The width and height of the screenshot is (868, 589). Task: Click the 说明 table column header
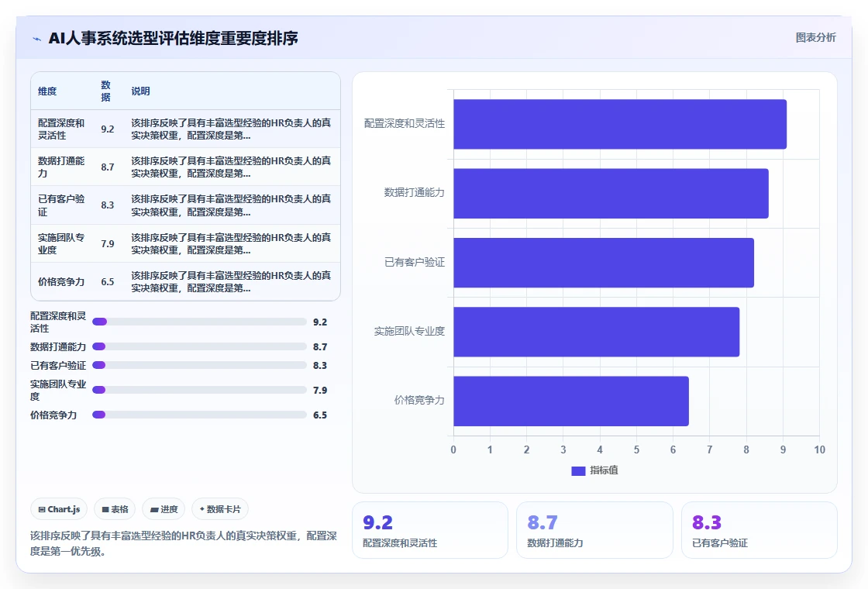point(232,91)
